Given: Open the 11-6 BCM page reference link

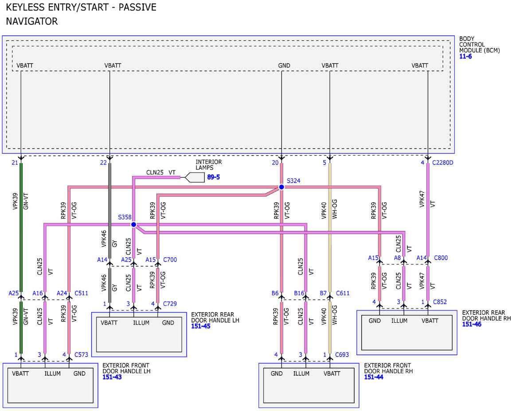Looking at the screenshot, I should (466, 57).
